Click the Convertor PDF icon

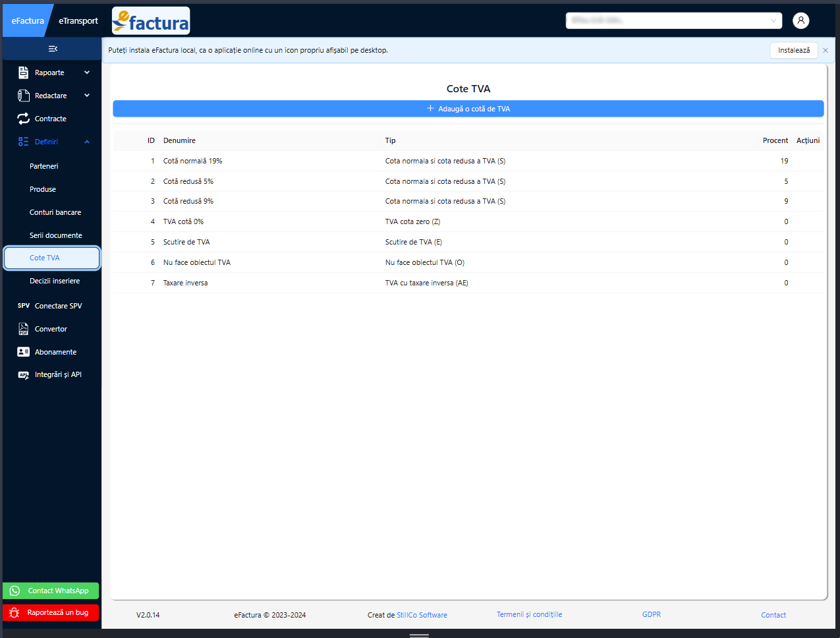24,329
